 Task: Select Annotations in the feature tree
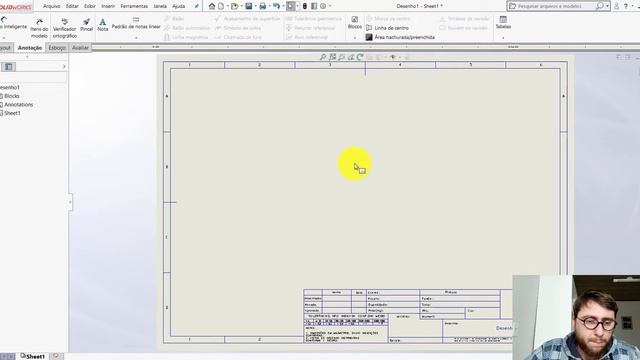[18, 104]
